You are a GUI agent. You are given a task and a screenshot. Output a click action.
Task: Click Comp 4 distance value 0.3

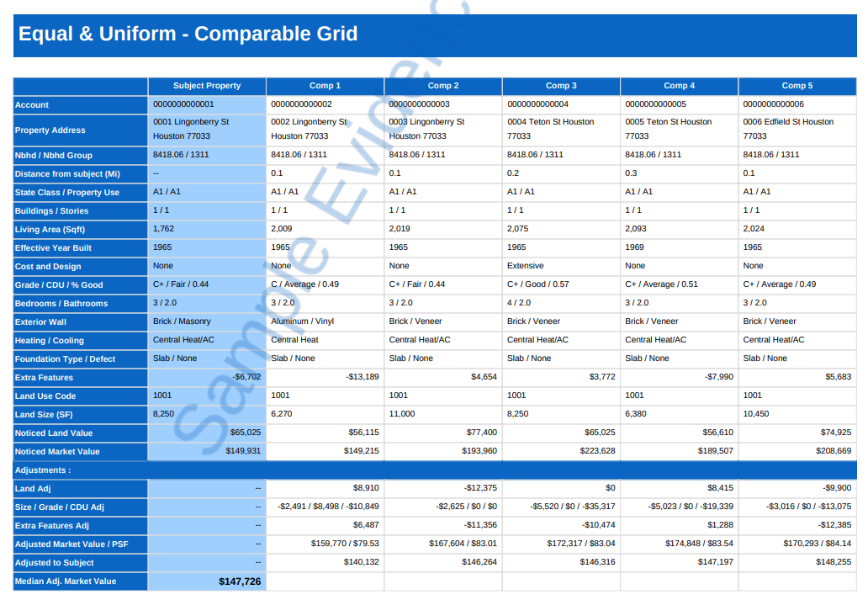pyautogui.click(x=631, y=173)
